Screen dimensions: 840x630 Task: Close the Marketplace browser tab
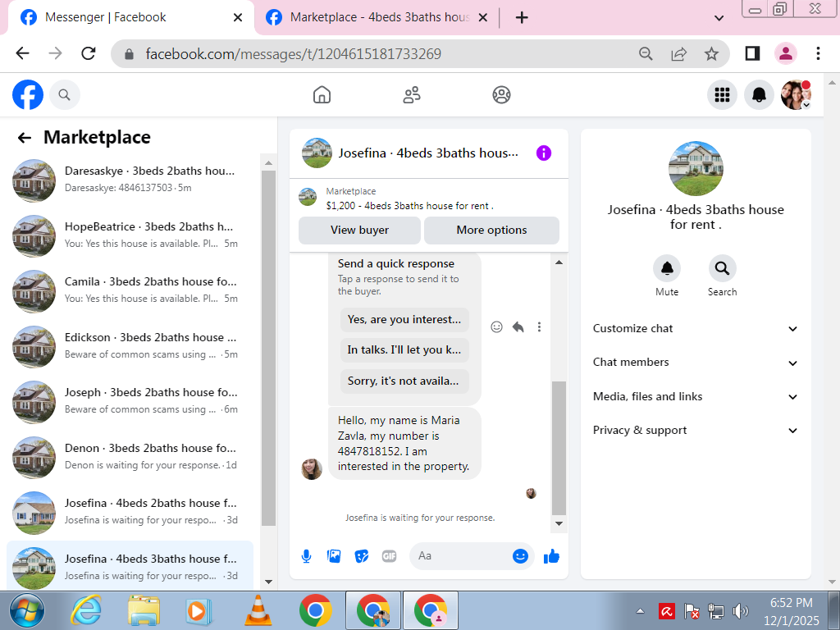(x=482, y=18)
